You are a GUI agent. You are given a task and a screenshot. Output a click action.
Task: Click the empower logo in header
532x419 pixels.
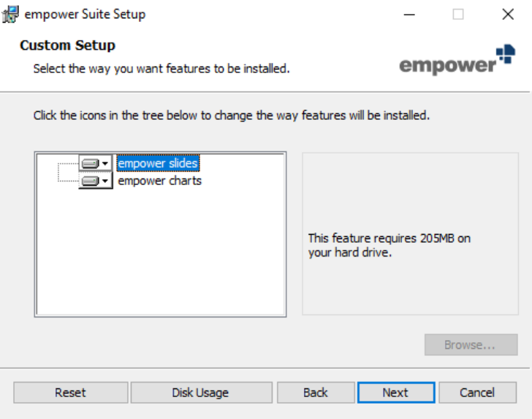457,60
